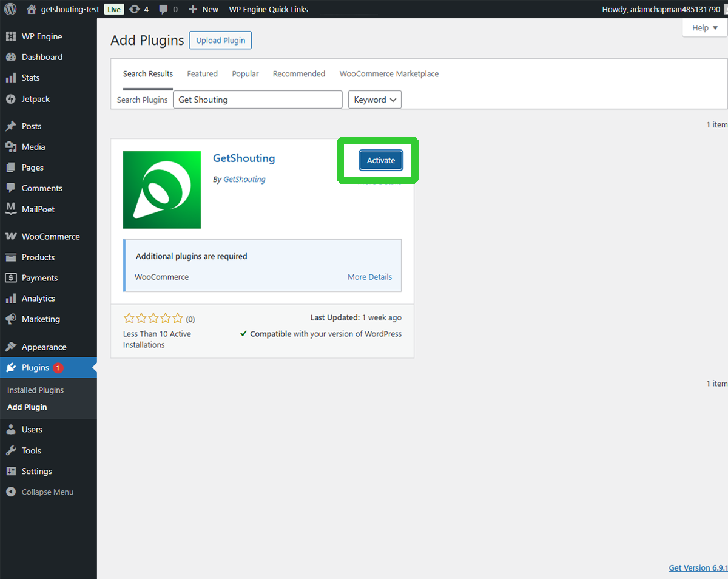Click the WordPress logo in admin bar

tap(10, 9)
